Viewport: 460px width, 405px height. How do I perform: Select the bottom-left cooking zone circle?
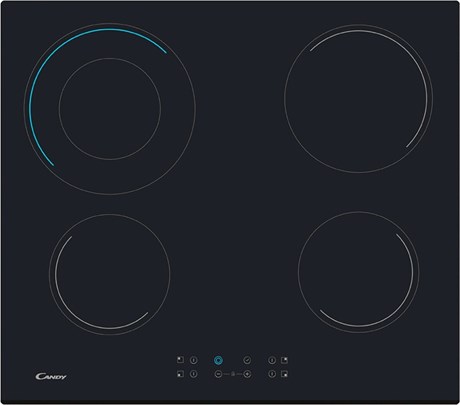pyautogui.click(x=110, y=274)
